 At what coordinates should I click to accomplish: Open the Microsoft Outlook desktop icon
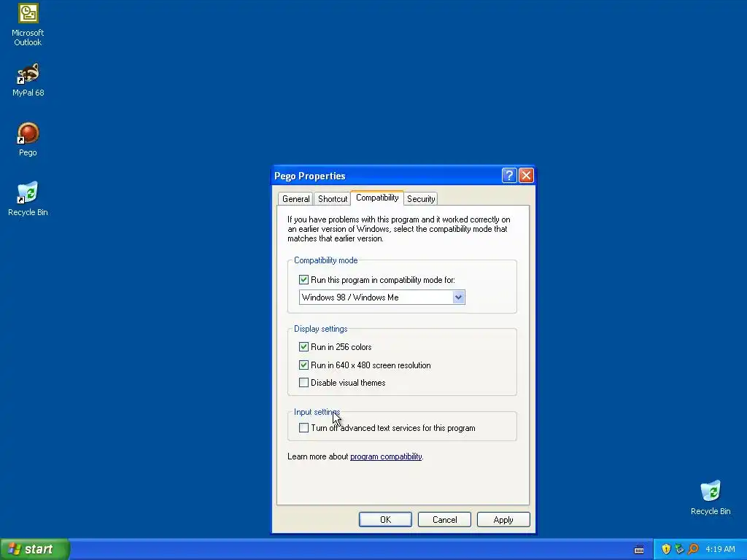coord(28,25)
